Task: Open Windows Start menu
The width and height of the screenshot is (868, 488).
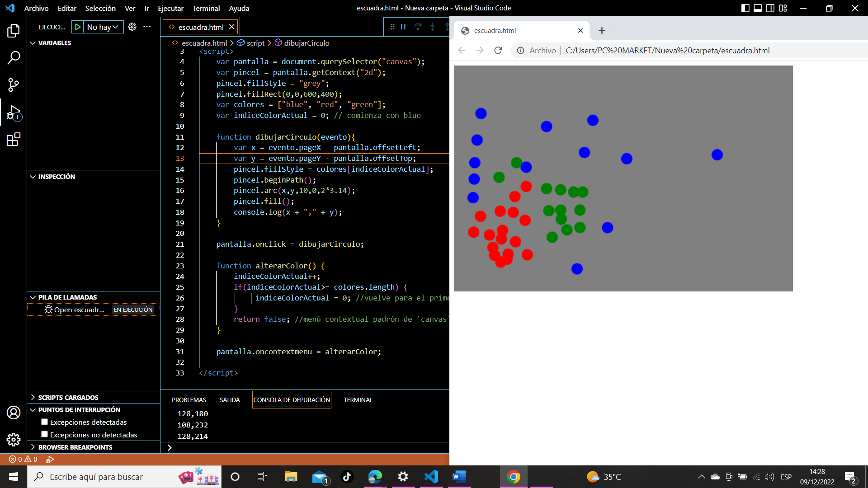Action: click(14, 477)
